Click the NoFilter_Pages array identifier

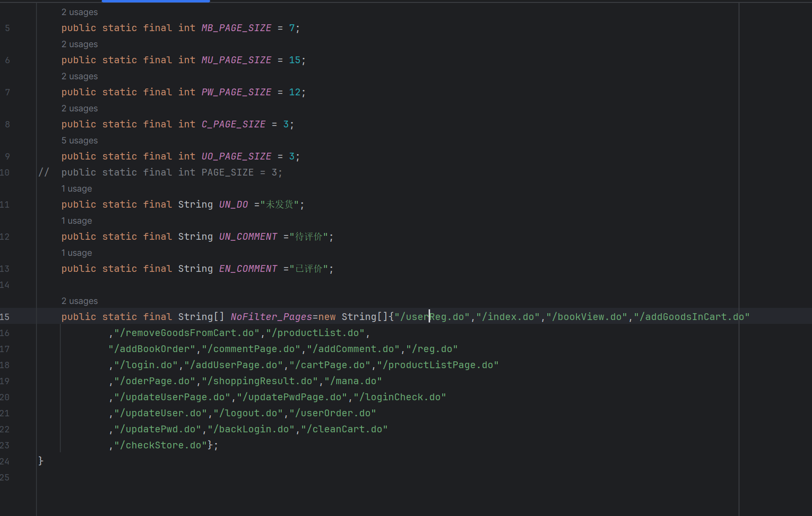point(271,317)
